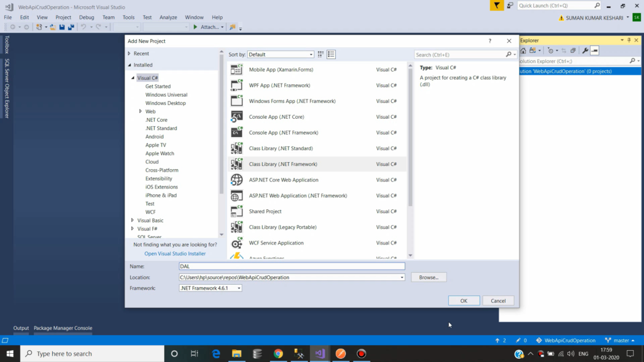Collapse the Visual C# tree node
The width and height of the screenshot is (644, 362).
(x=133, y=78)
